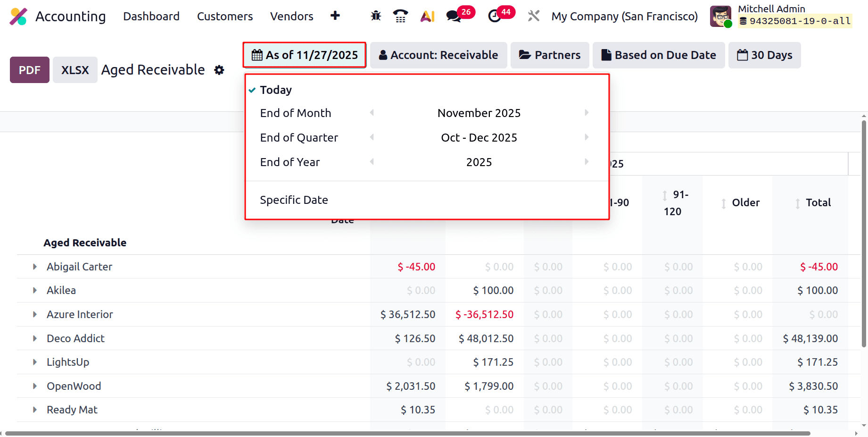Click Abigail Carter total $ -45.00

click(819, 267)
